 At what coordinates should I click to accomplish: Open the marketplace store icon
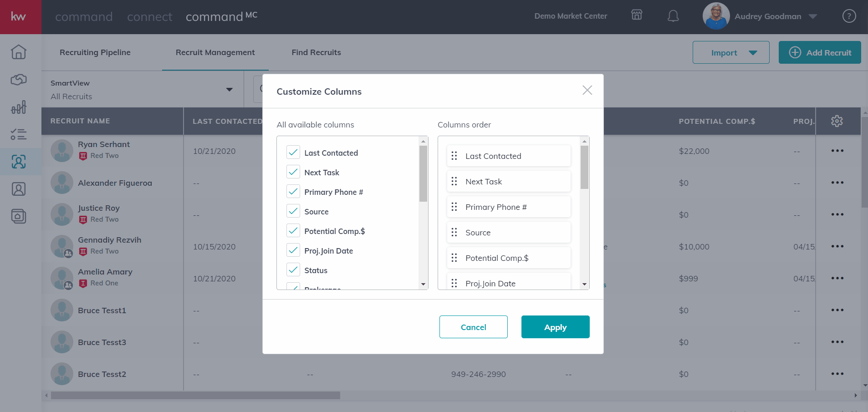click(637, 15)
